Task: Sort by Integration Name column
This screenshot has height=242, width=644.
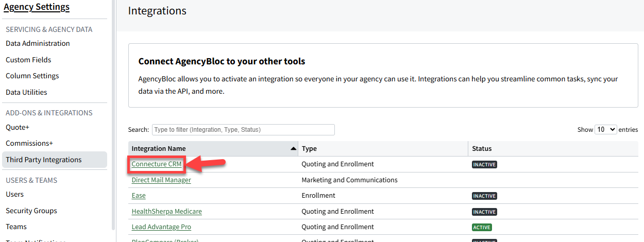Action: click(x=213, y=149)
